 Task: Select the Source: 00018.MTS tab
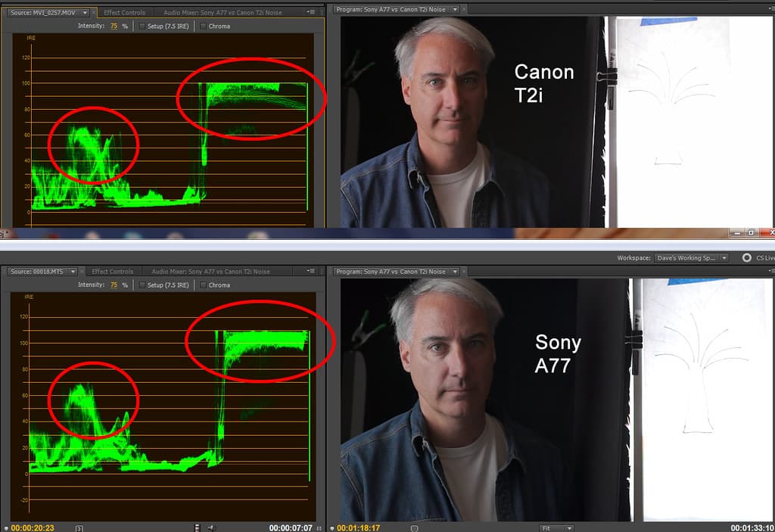(x=37, y=272)
